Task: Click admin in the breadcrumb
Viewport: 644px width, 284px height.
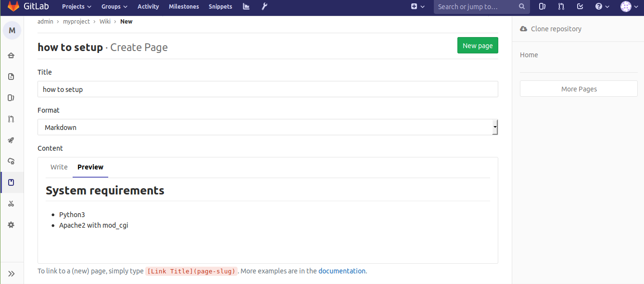Action: (x=45, y=22)
